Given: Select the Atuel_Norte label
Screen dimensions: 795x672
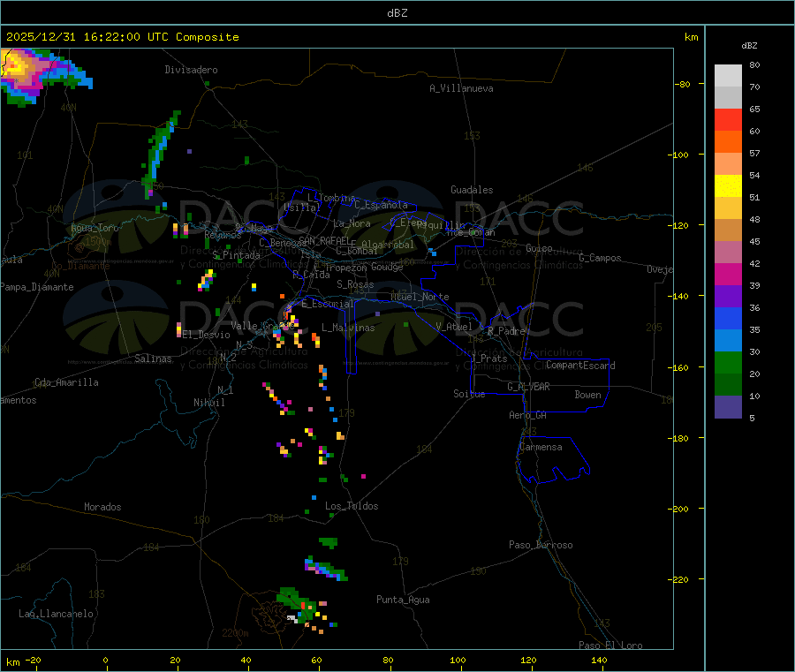Looking at the screenshot, I should [420, 297].
